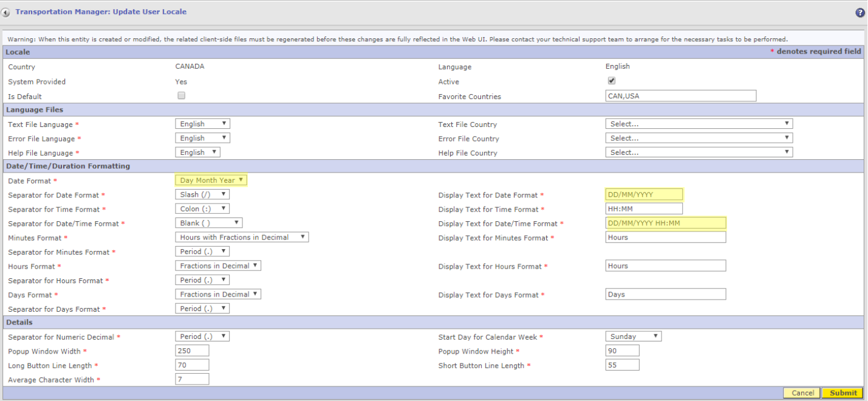Expand the Text File Language dropdown
Screen dimensions: 868x401
click(202, 124)
